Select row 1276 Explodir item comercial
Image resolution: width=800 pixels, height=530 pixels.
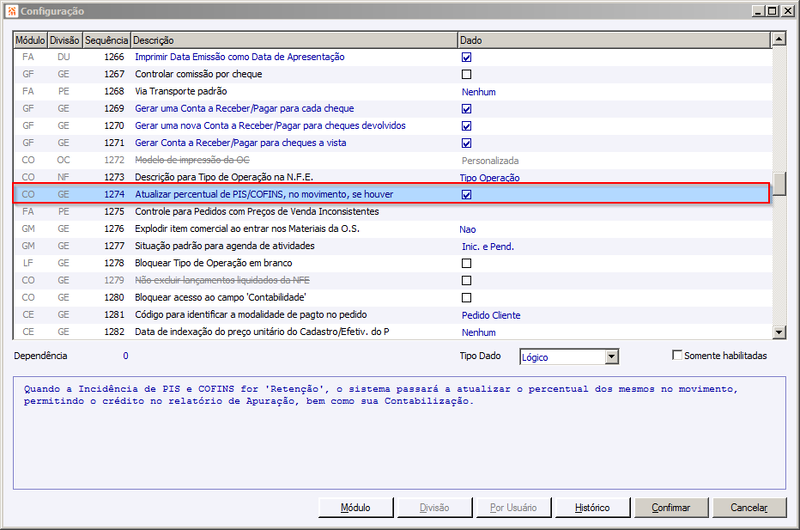coord(392,229)
